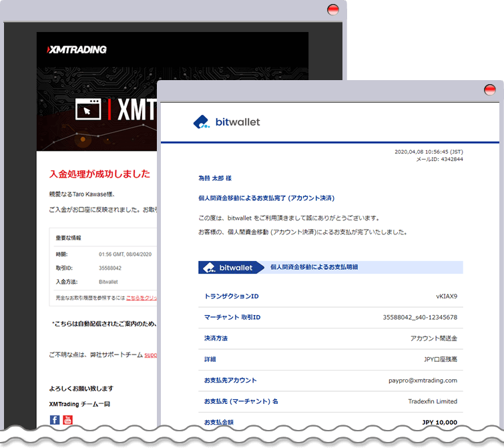Close the XMTrading email window with the red button
This screenshot has height=448, width=504.
332,9
